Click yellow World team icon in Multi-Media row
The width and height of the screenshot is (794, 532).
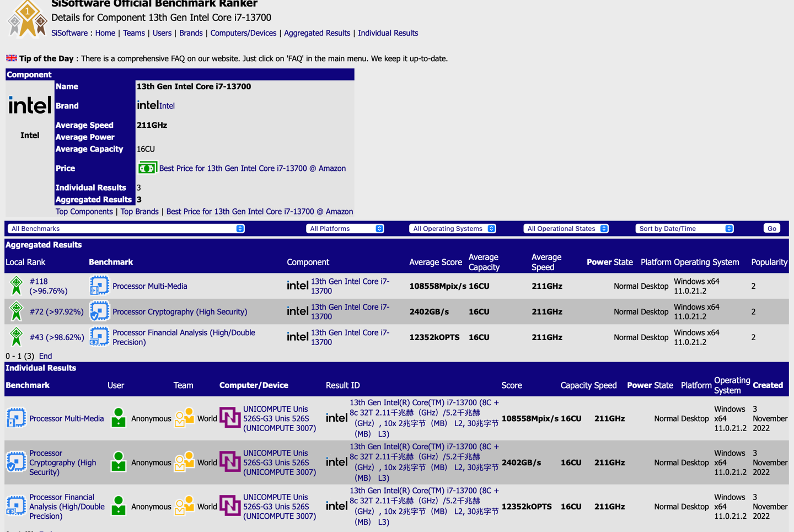184,418
